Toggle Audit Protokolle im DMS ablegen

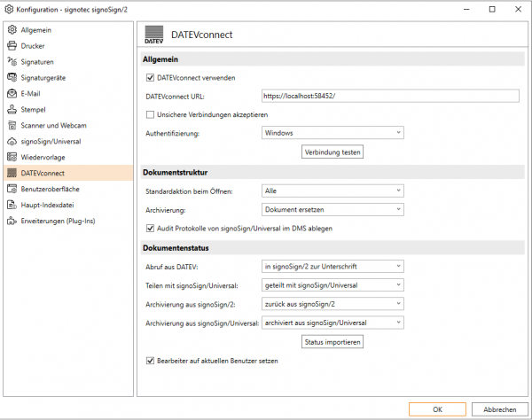(150, 228)
